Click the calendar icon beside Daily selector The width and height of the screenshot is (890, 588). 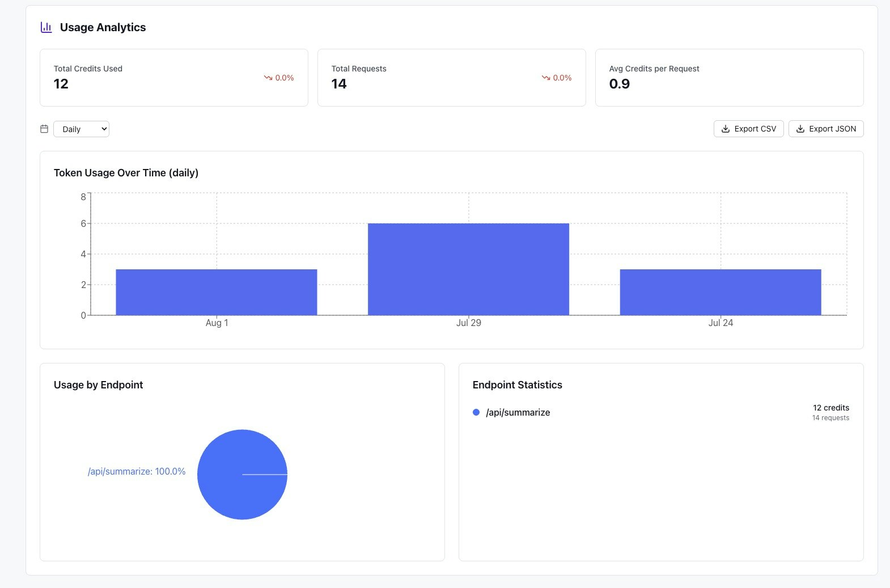(44, 129)
